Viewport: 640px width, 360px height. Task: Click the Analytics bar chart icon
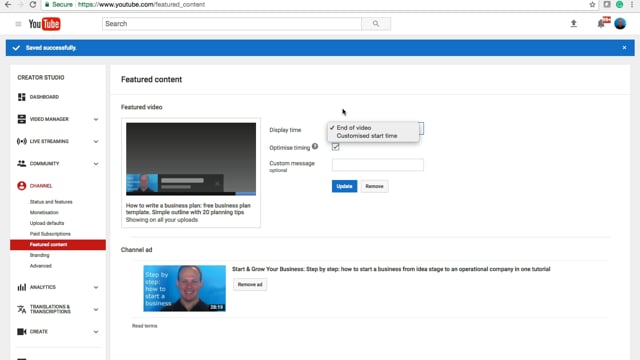(x=22, y=287)
